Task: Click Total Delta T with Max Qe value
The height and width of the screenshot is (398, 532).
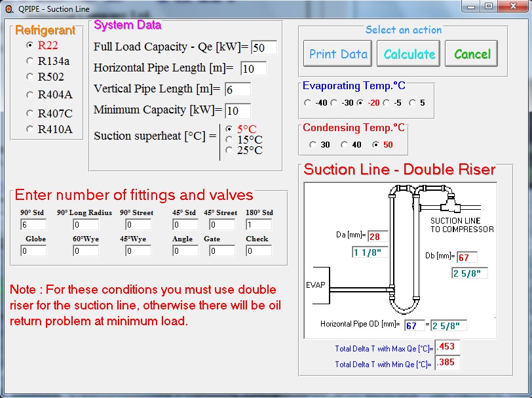Action: tap(447, 347)
